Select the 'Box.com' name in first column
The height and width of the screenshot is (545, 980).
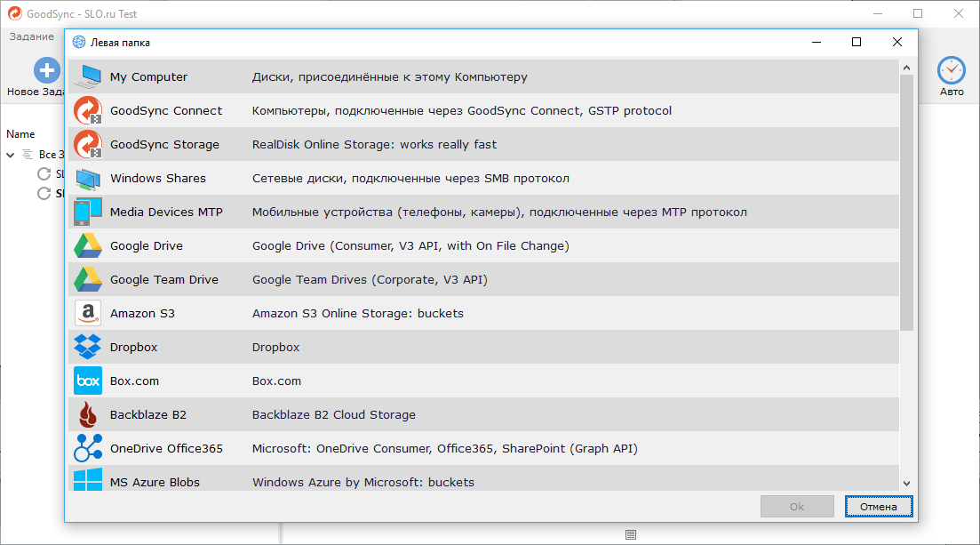coord(134,381)
